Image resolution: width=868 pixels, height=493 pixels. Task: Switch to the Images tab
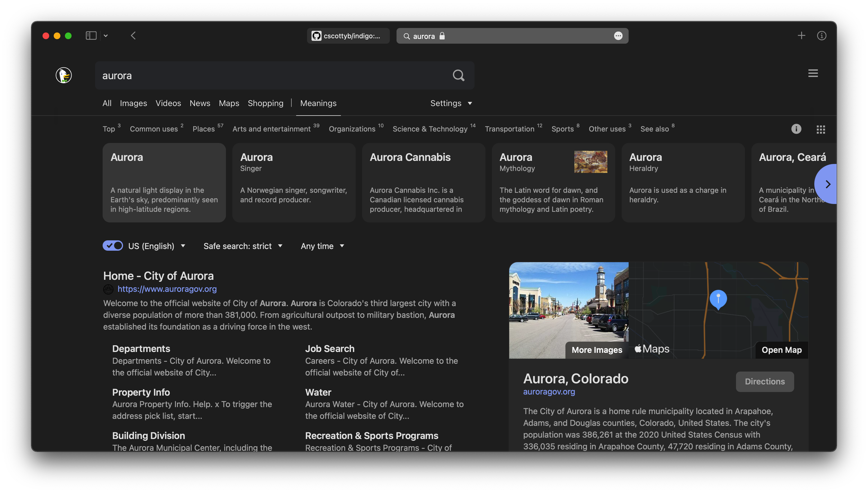pos(133,103)
